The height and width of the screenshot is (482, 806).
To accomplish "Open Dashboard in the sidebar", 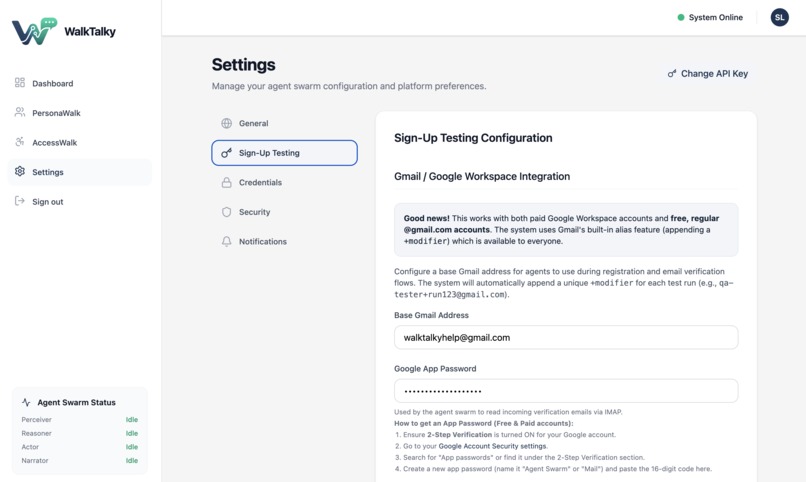I will (80, 83).
